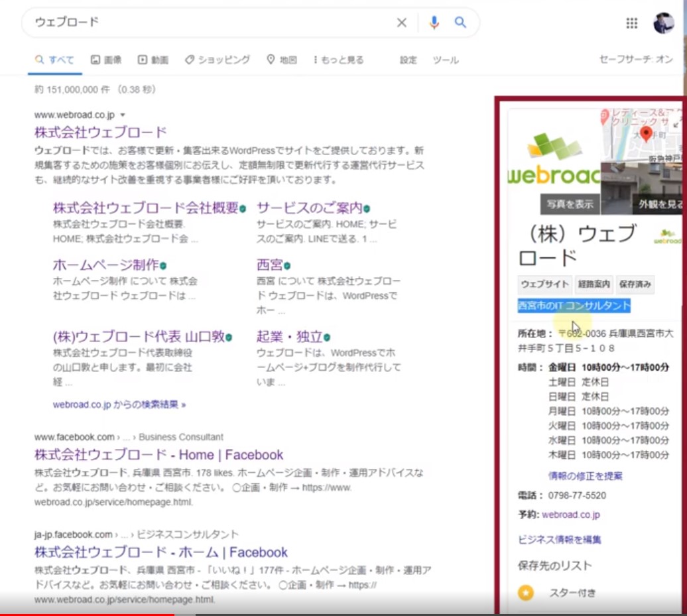The image size is (687, 616).
Task: Select the すべて results tab
Action: (55, 60)
